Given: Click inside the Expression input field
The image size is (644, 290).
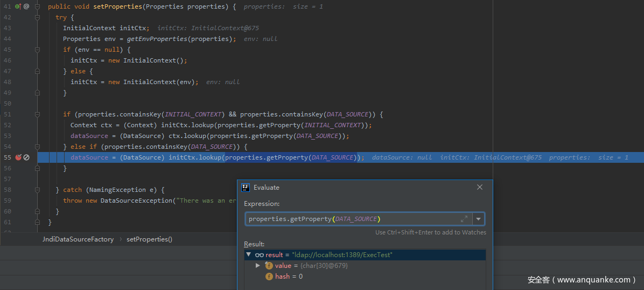Looking at the screenshot, I should click(350, 219).
